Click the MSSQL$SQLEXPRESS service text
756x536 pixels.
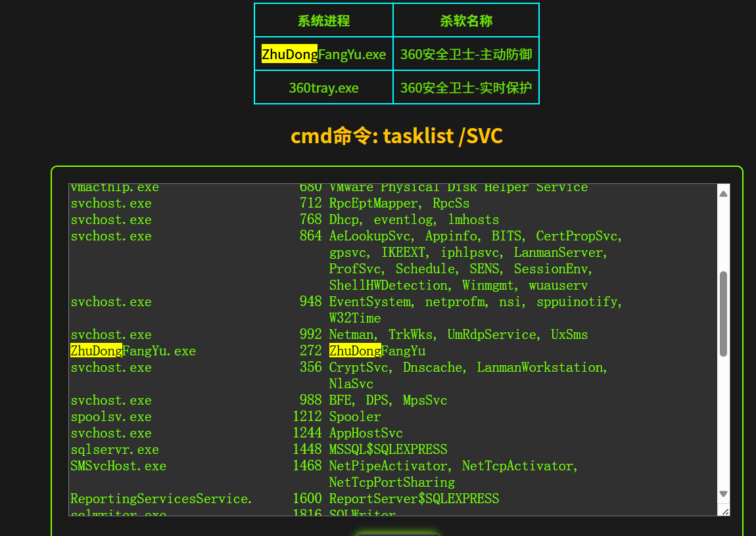tap(388, 449)
